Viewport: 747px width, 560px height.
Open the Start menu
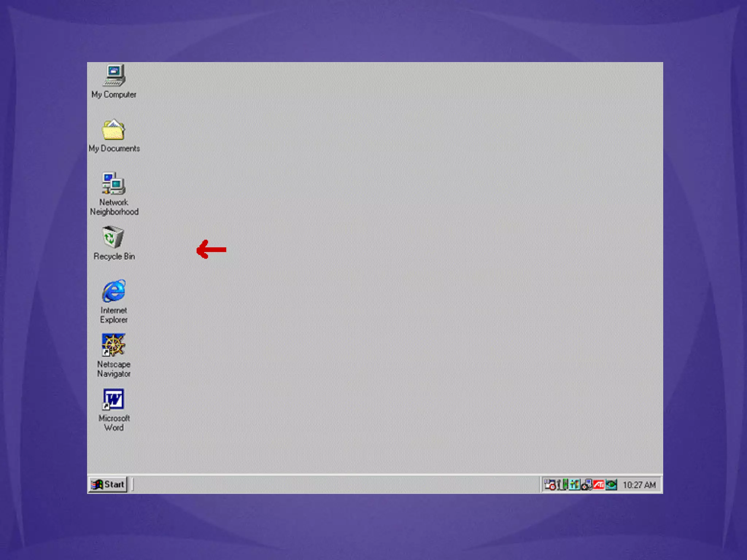click(108, 485)
